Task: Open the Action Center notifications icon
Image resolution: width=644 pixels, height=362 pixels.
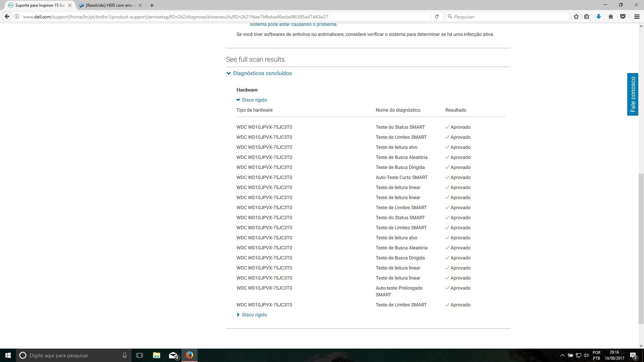Action: pyautogui.click(x=634, y=355)
